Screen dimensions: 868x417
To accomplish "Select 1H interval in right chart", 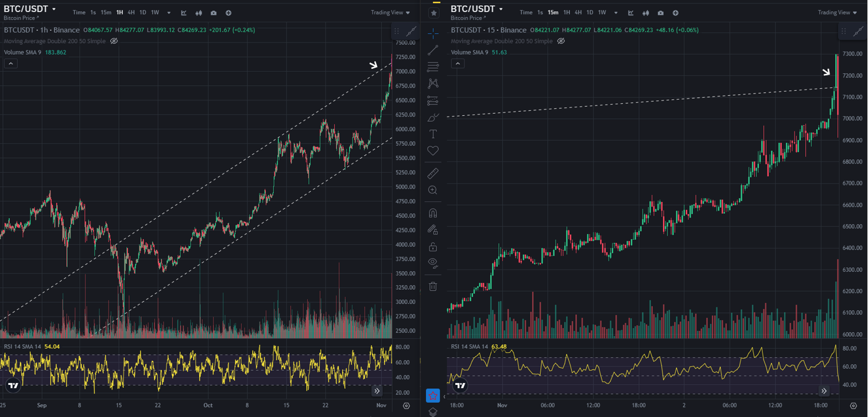I will 567,13.
